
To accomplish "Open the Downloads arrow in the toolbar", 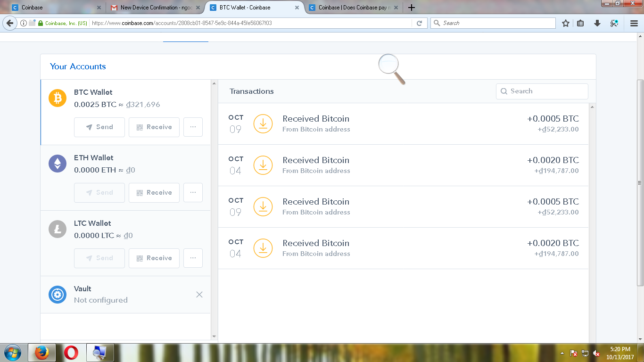I will tap(597, 23).
